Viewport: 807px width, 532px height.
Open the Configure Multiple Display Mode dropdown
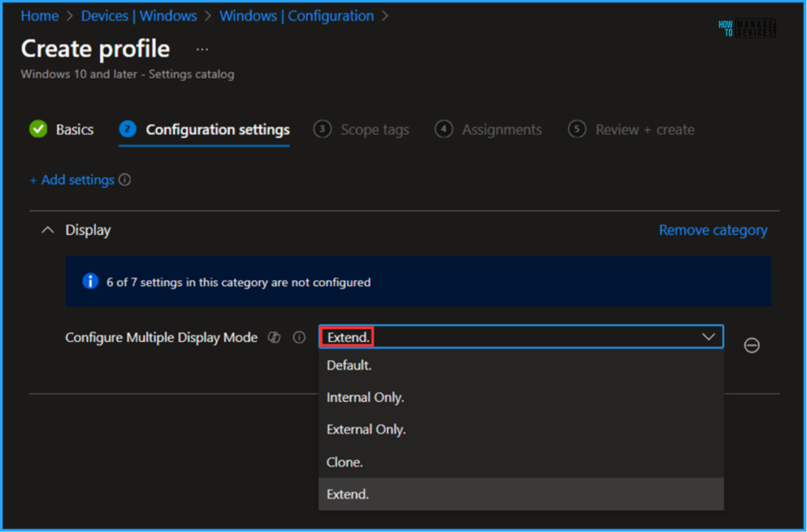[x=521, y=337]
